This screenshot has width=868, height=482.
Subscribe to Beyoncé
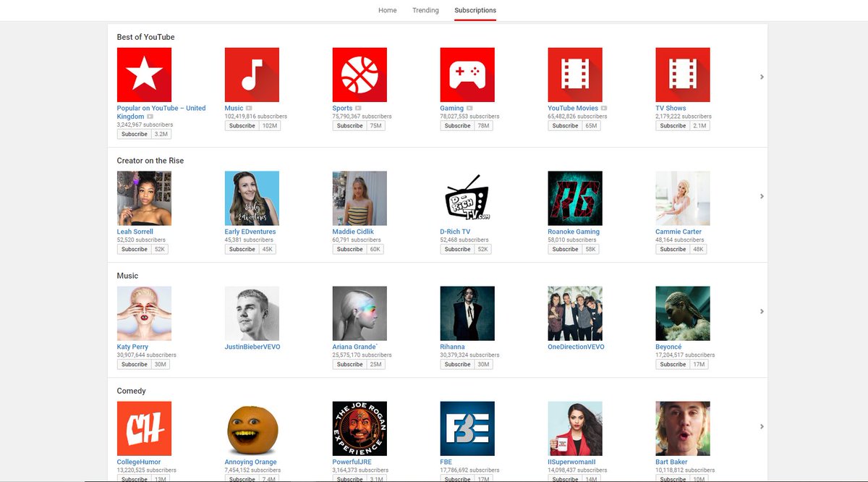click(673, 364)
